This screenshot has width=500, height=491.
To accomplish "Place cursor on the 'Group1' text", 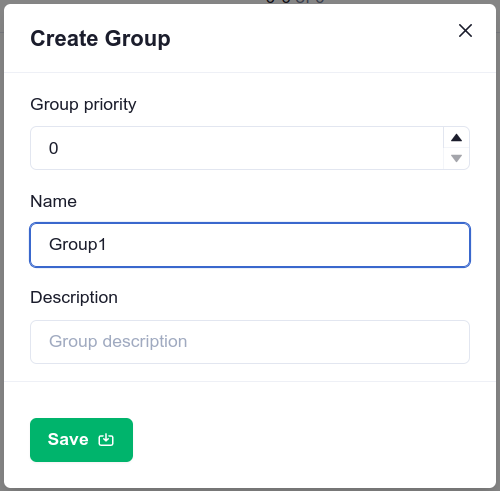I will pyautogui.click(x=77, y=245).
